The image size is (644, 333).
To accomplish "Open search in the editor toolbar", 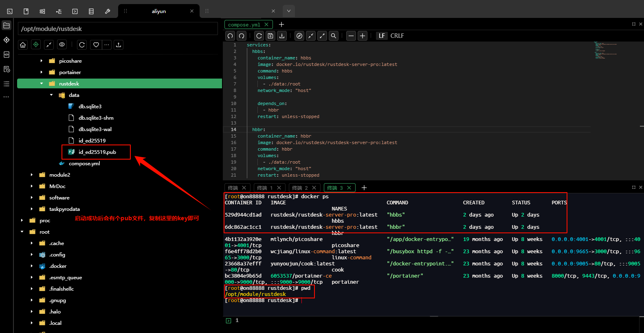I will (x=334, y=36).
